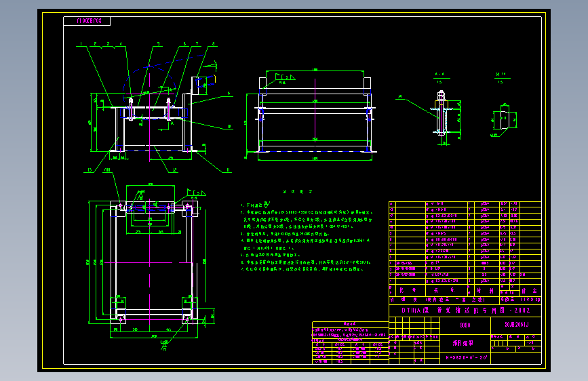Select part balloon number 13
Viewport: 588px width, 381px height.
coord(90,170)
